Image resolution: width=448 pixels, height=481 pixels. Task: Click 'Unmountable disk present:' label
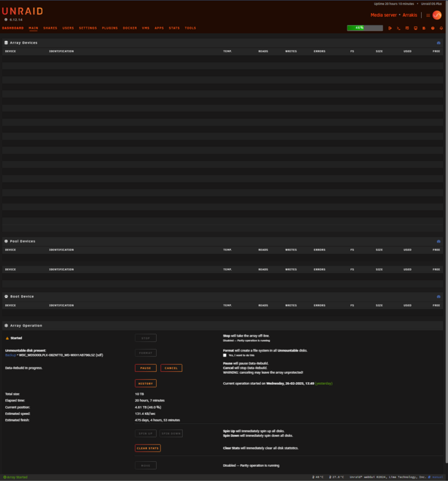(x=26, y=351)
